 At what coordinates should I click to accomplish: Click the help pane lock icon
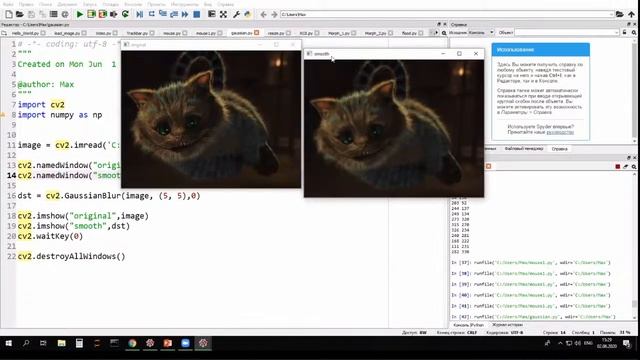tap(624, 32)
